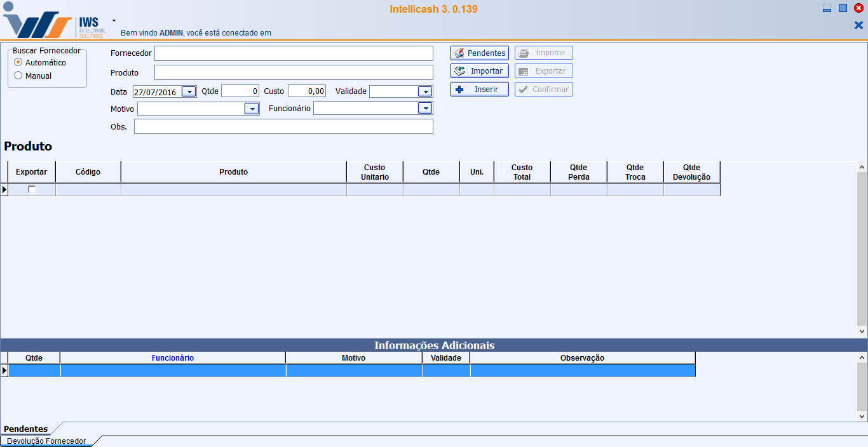Image resolution: width=868 pixels, height=447 pixels.
Task: Click the Observação column header
Action: [583, 358]
